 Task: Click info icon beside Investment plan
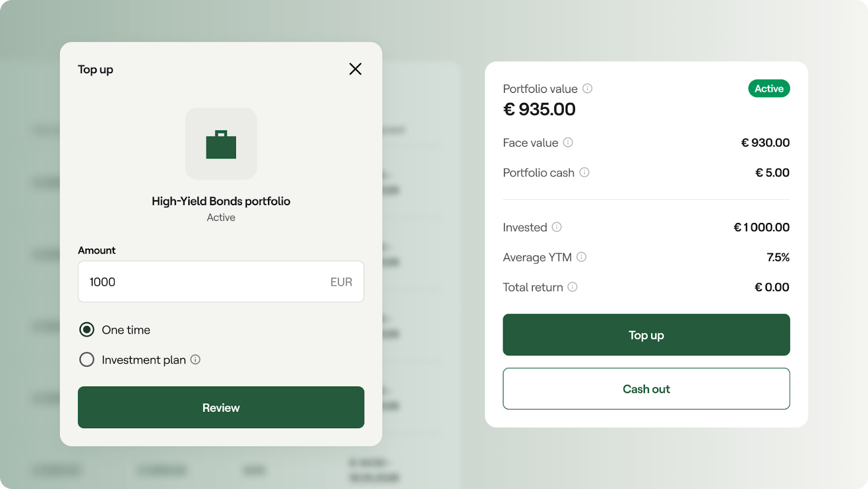tap(195, 359)
